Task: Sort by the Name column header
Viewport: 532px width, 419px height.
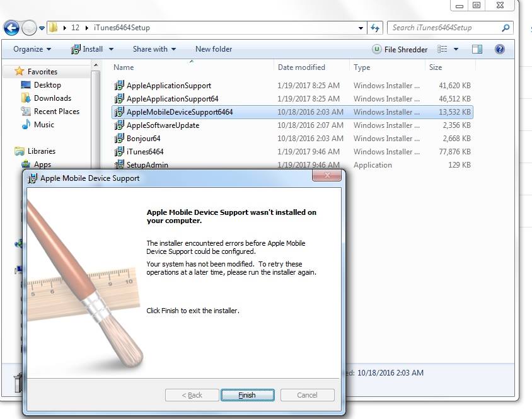Action: [x=124, y=67]
